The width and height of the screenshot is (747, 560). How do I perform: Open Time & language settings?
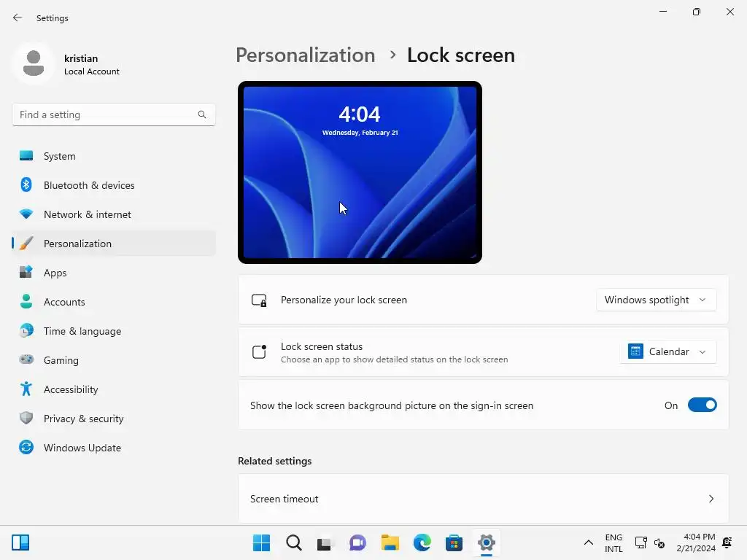coord(114,331)
